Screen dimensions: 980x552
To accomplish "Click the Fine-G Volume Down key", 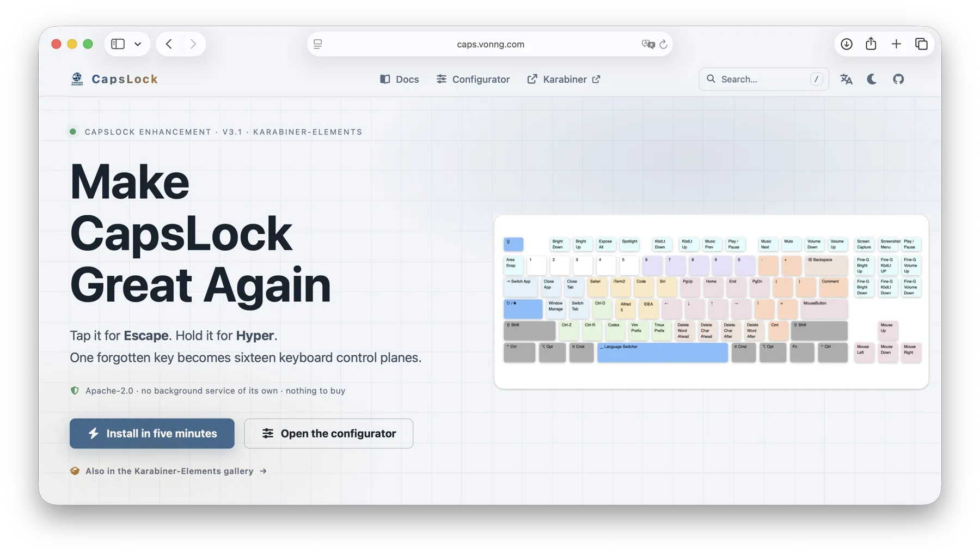I will pos(911,287).
